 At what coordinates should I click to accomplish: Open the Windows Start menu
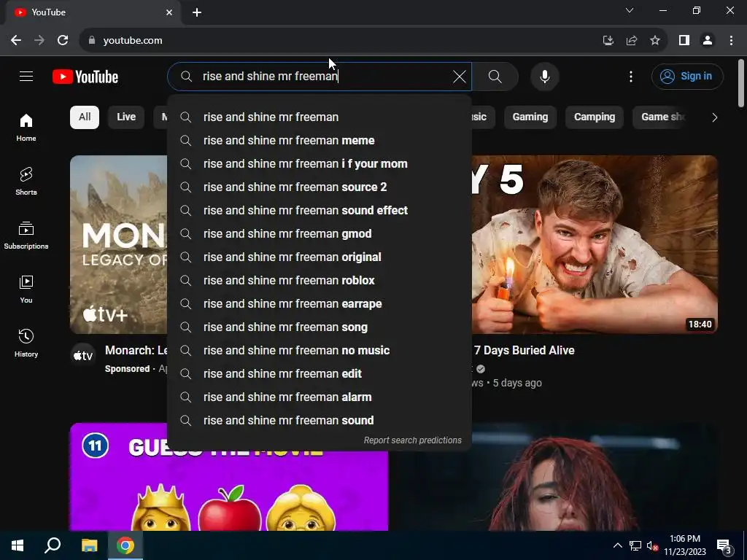click(18, 545)
